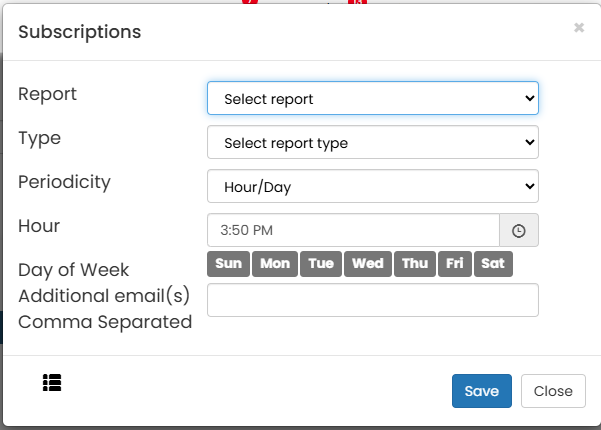Toggle the Mon day button

(275, 264)
